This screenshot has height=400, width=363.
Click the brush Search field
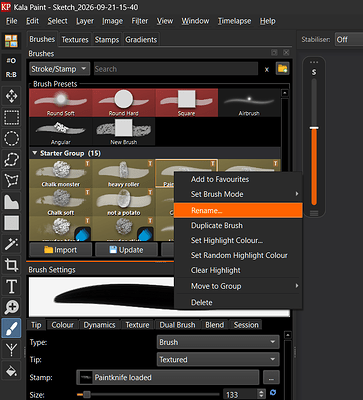(x=176, y=69)
